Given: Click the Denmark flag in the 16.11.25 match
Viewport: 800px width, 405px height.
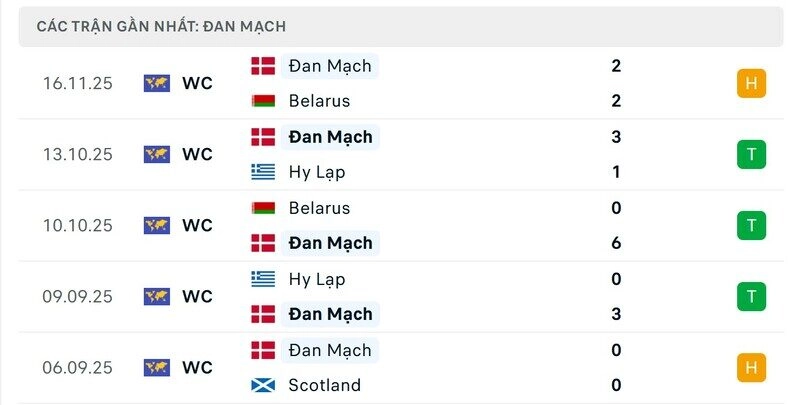Looking at the screenshot, I should click(x=263, y=66).
